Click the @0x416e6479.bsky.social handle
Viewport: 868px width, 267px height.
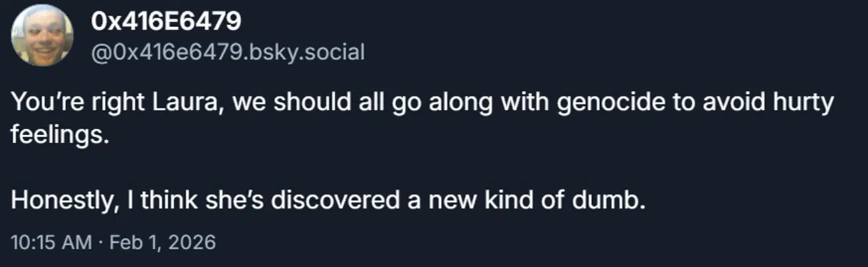point(228,51)
